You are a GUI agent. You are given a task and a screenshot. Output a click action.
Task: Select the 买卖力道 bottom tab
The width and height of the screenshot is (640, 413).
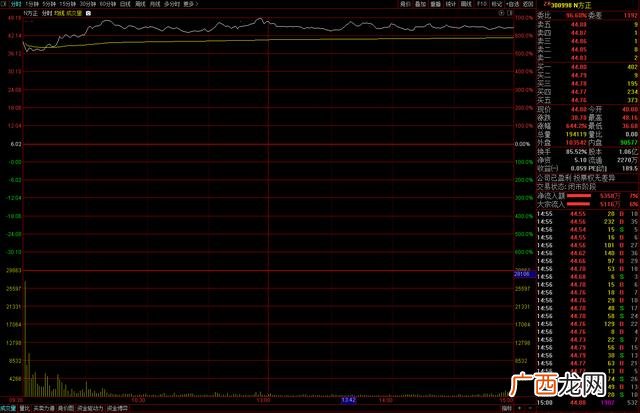click(x=44, y=409)
